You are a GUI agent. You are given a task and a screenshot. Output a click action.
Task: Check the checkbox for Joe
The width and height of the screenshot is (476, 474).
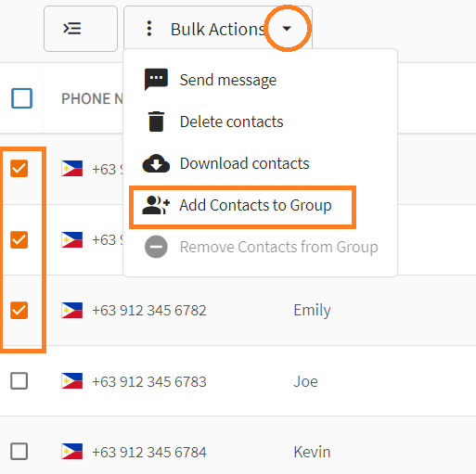coord(19,380)
